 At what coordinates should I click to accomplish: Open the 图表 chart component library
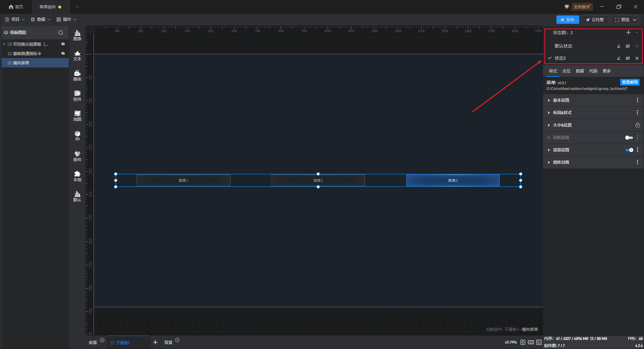[77, 35]
